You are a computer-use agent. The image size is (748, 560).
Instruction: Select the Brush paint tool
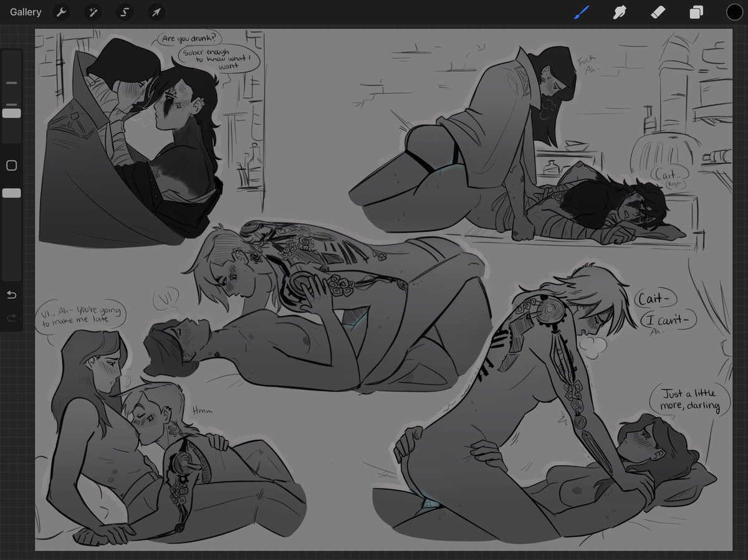582,12
